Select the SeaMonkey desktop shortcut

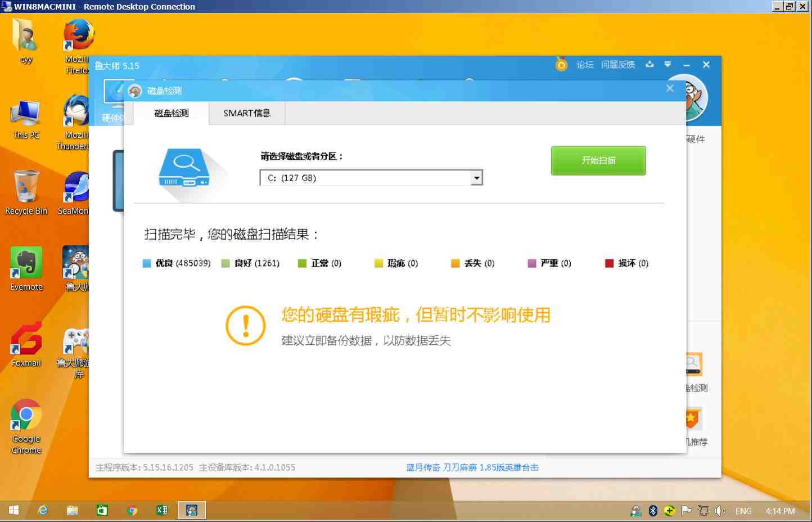[x=75, y=193]
